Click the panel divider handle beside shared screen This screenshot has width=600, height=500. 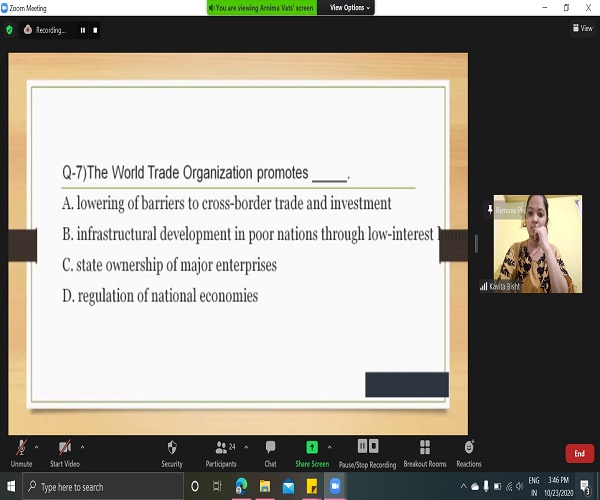coord(476,244)
